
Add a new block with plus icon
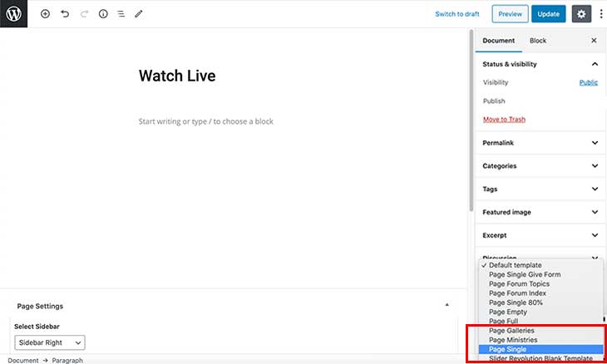click(45, 14)
